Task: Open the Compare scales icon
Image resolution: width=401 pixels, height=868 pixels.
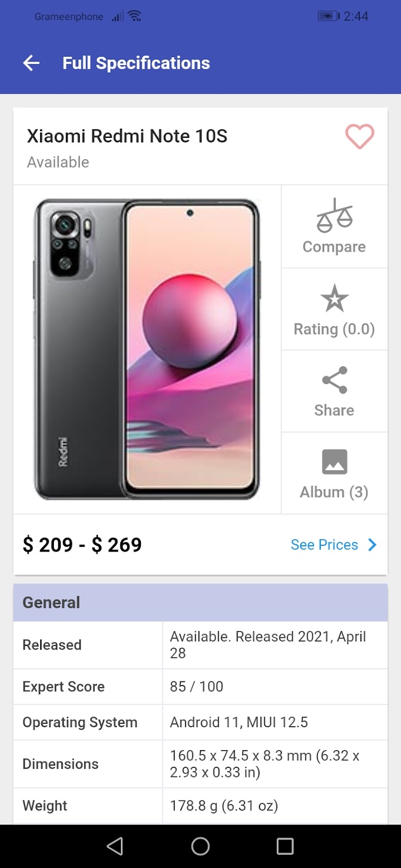Action: click(335, 215)
